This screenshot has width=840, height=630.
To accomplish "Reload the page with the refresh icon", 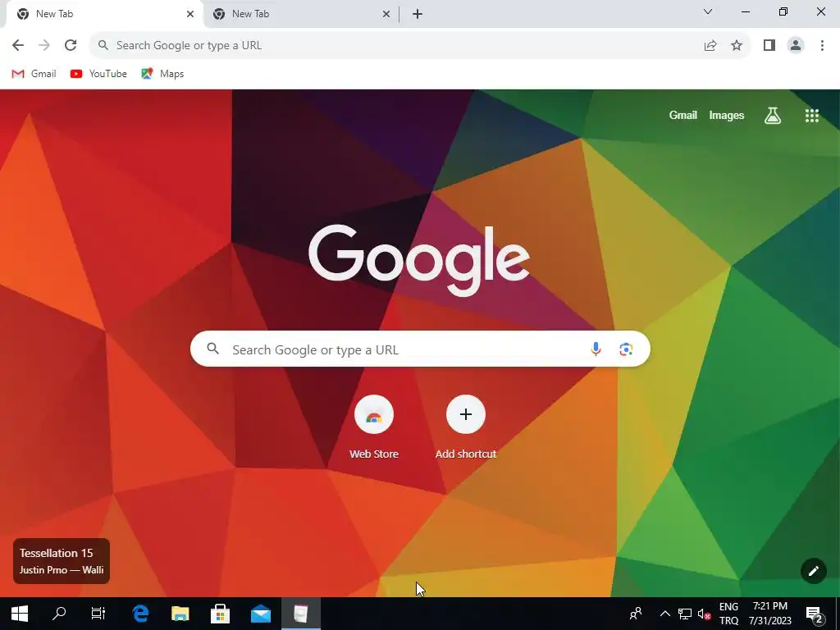I will coord(71,46).
